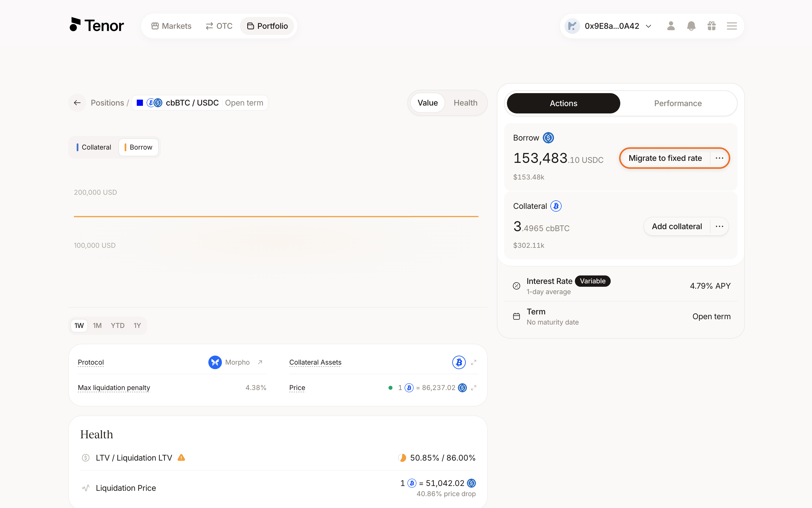Open the OTC tab
The height and width of the screenshot is (508, 812).
[x=219, y=26]
